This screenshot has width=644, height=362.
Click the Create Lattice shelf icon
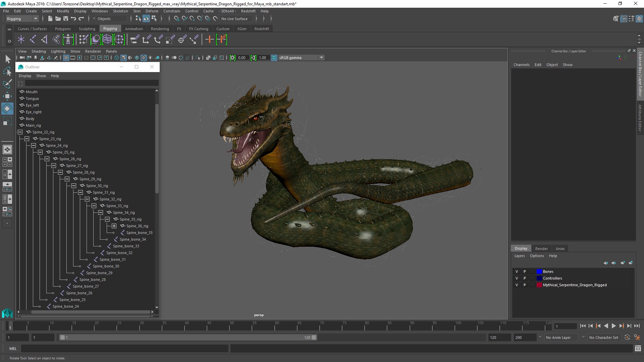[x=107, y=40]
